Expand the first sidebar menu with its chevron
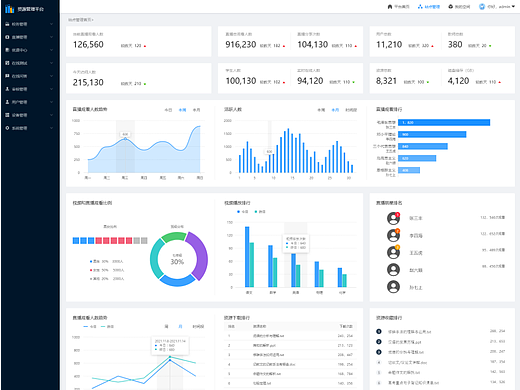520x390 pixels. click(x=51, y=24)
